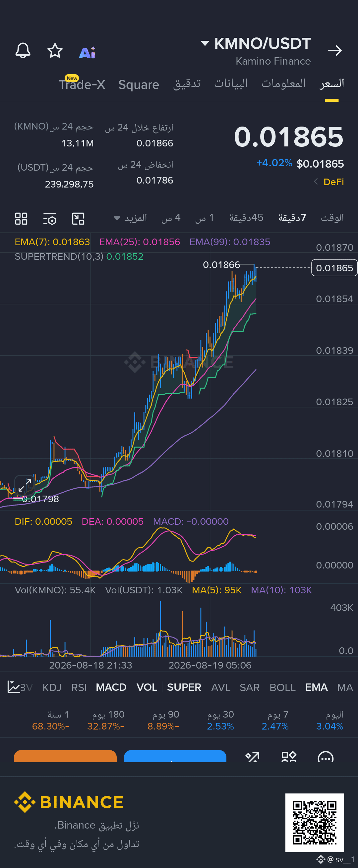Tap the EMA(99) value label

(230, 242)
